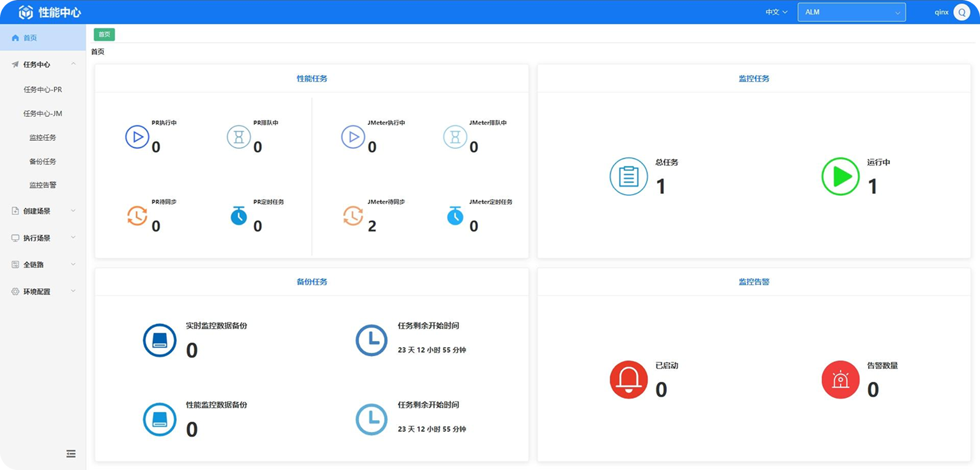980x470 pixels.
Task: Click the 性能任务 panel title link
Action: click(312, 78)
